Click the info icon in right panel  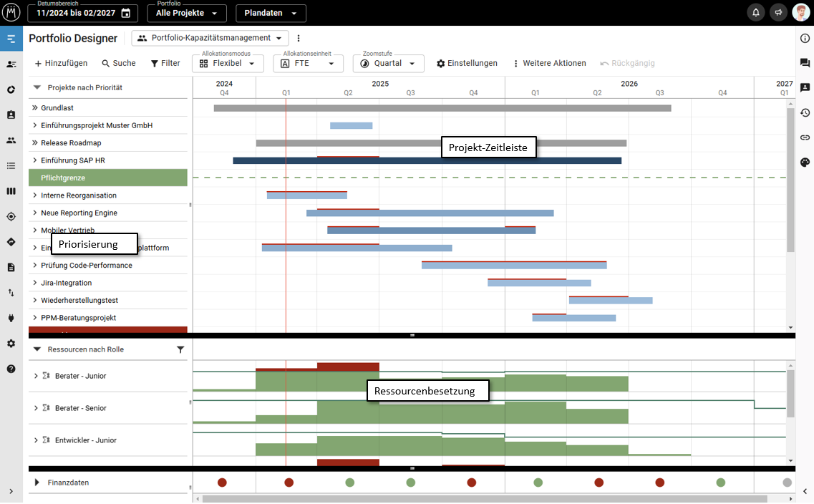click(805, 38)
